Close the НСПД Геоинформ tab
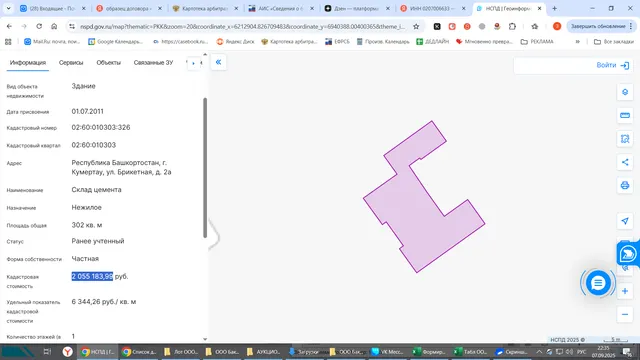Image resolution: width=640 pixels, height=360 pixels. click(x=539, y=8)
